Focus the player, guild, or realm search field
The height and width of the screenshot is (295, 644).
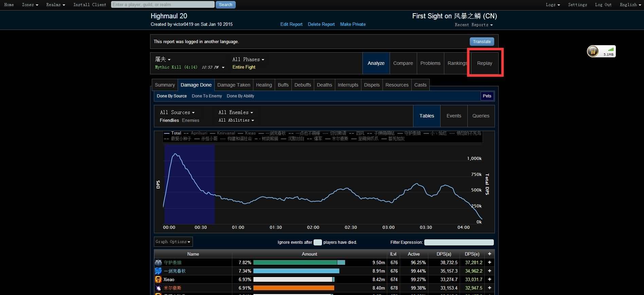[x=163, y=5]
